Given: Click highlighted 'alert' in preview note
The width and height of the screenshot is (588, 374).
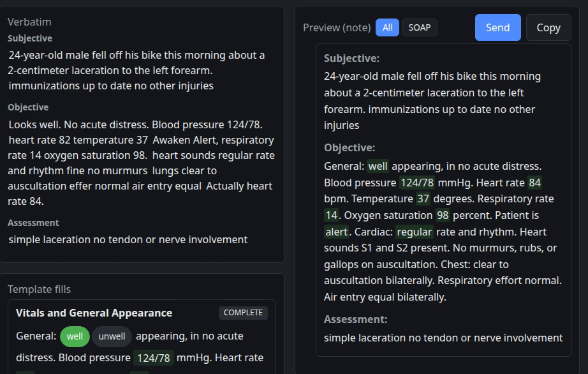Looking at the screenshot, I should pyautogui.click(x=336, y=232).
